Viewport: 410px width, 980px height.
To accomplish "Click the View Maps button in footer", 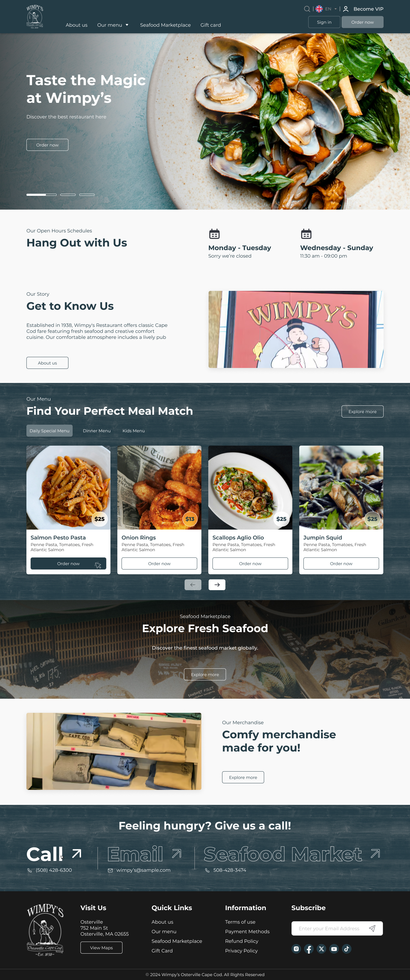I will coord(101,947).
